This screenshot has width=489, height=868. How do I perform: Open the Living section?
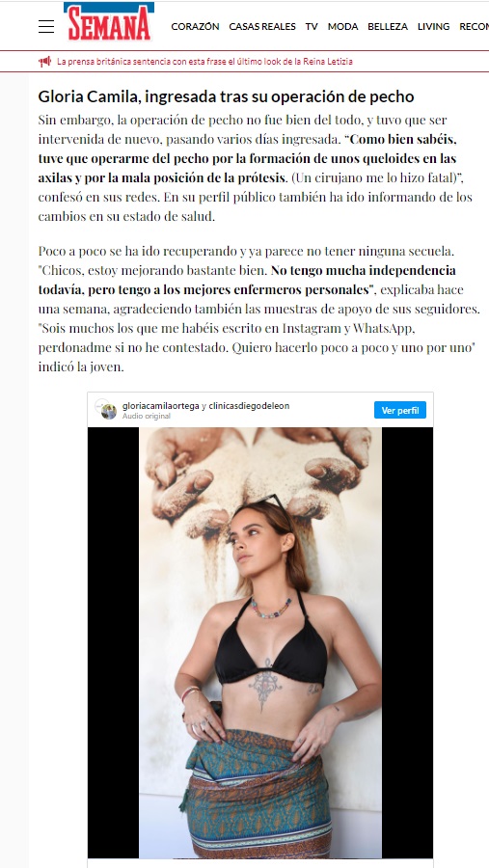pyautogui.click(x=434, y=27)
